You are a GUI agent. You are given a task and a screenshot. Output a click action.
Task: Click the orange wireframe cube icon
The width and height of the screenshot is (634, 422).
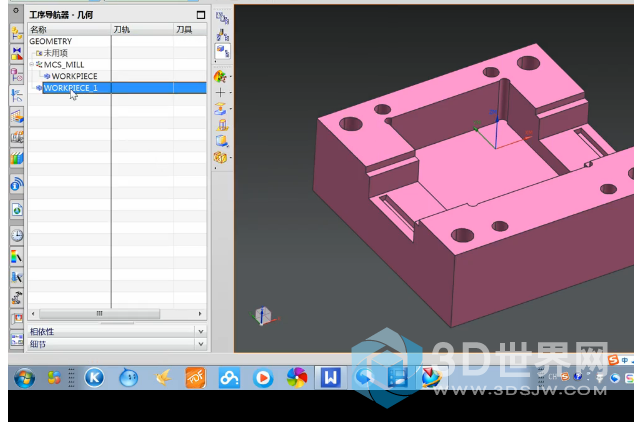pos(220,157)
